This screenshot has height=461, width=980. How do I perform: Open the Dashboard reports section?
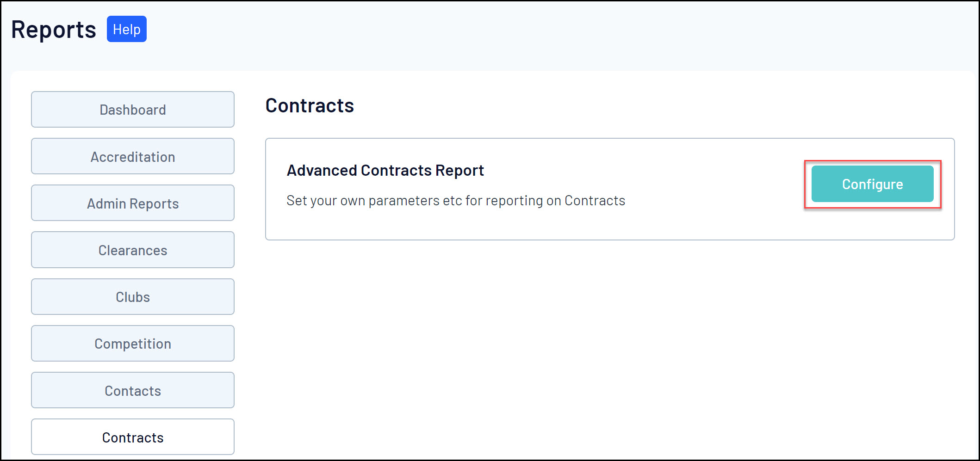coord(133,110)
